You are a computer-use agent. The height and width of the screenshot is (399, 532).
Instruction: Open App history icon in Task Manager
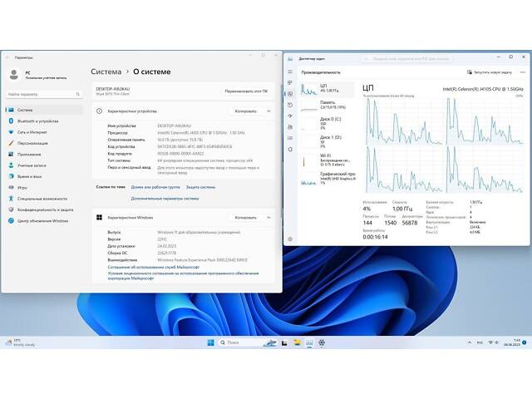(290, 105)
